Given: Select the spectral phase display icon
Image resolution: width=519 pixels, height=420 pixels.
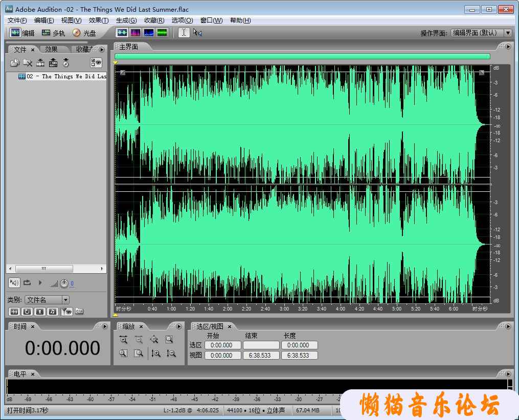Looking at the screenshot, I should tap(162, 32).
